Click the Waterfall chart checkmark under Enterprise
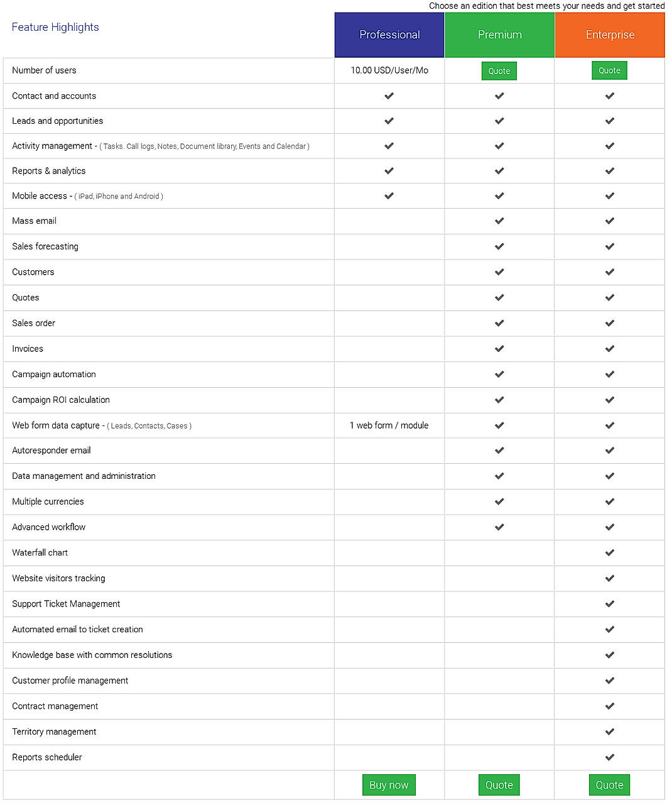 609,553
